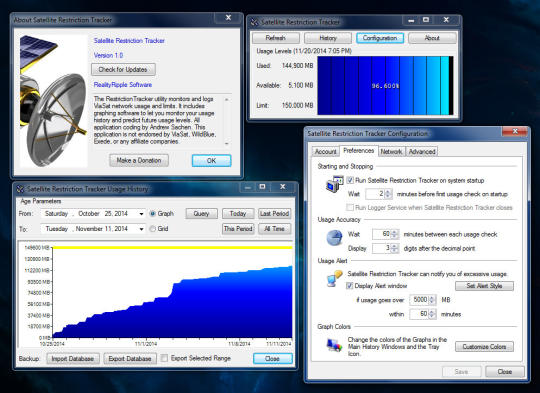Viewport: 540px width, 393px height.
Task: Adjust digits after decimal point spinner
Action: 395,248
